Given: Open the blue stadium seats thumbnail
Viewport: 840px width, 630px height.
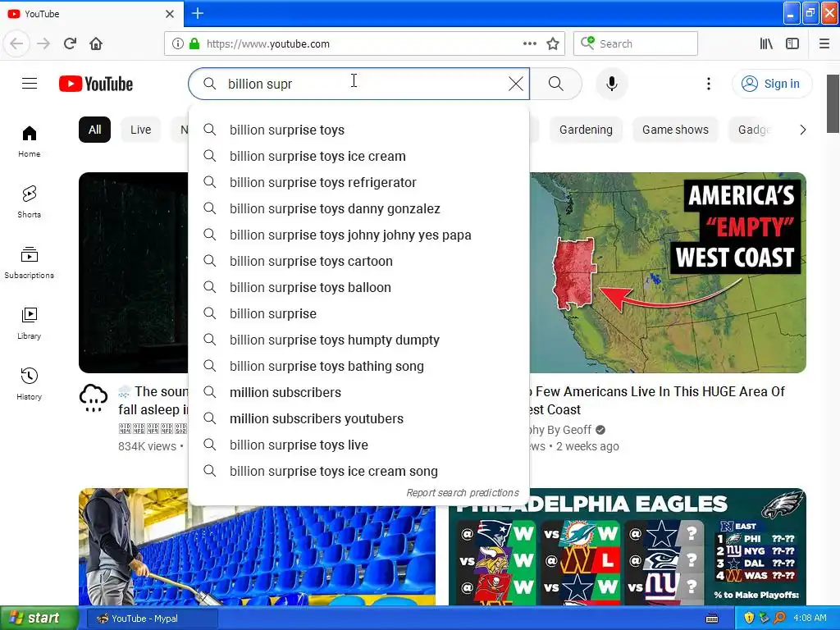Looking at the screenshot, I should click(x=257, y=555).
